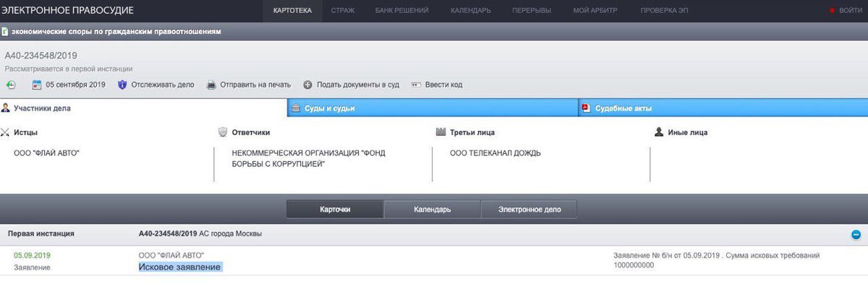The width and height of the screenshot is (868, 284).
Task: Click the printer icon
Action: tap(211, 85)
